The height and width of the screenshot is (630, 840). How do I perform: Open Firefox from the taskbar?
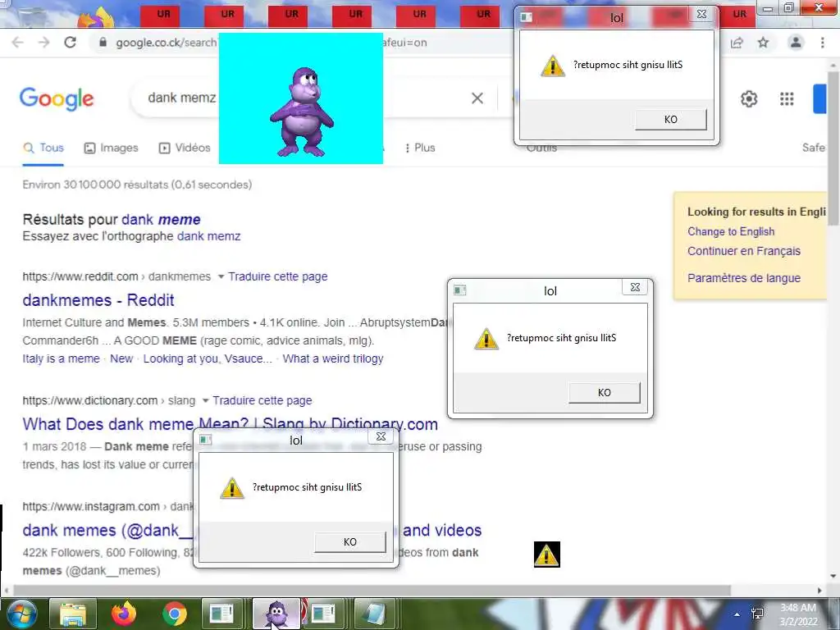tap(123, 614)
